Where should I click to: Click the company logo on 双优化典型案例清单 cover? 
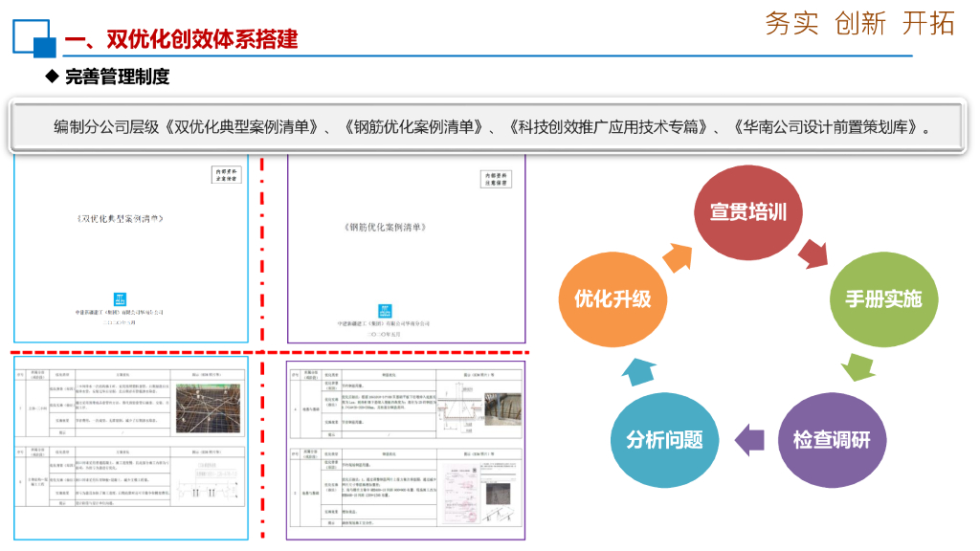[120, 299]
